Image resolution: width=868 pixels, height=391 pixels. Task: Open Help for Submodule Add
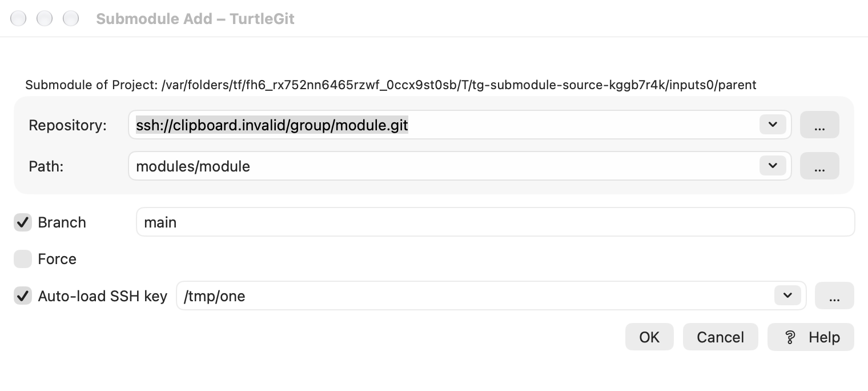[811, 337]
